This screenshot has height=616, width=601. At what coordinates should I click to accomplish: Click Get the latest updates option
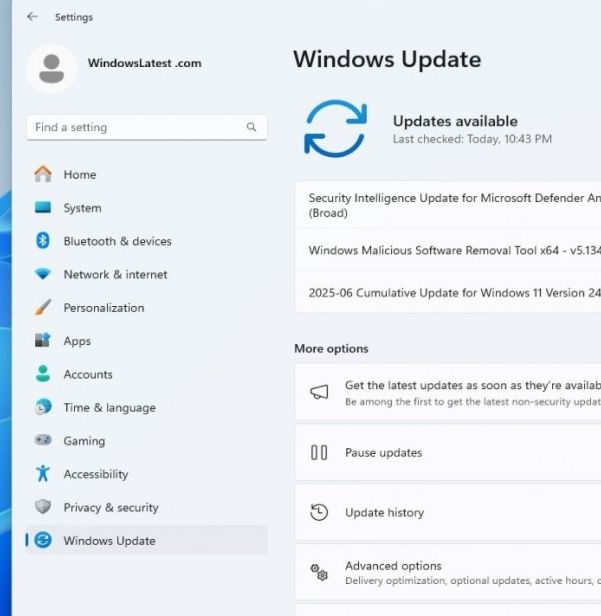pos(448,392)
